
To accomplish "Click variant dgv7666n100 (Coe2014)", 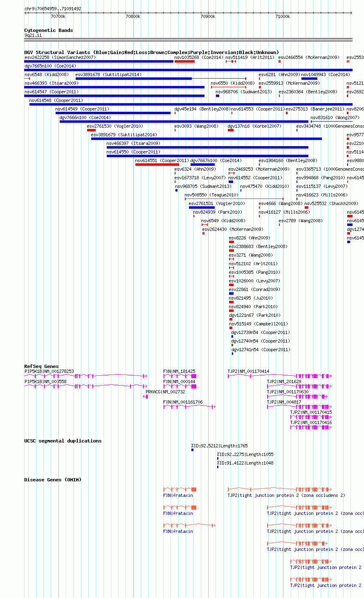I will point(85,118).
